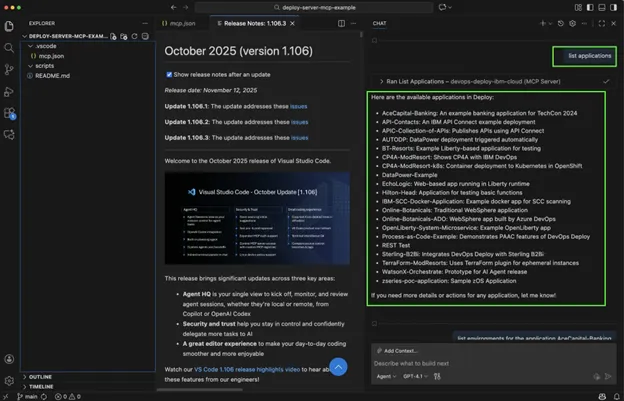Click the deploy-server-mcp-example command center search
This screenshot has height=401, width=624.
[314, 7]
